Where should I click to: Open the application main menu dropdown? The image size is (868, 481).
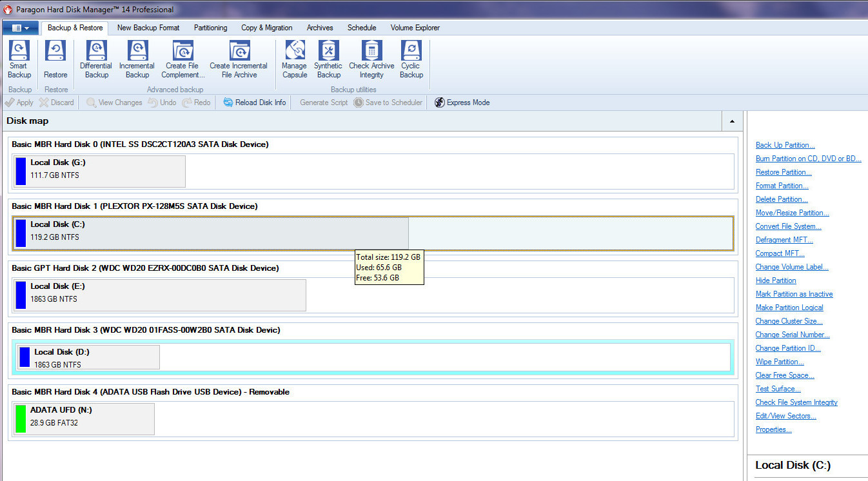click(21, 28)
